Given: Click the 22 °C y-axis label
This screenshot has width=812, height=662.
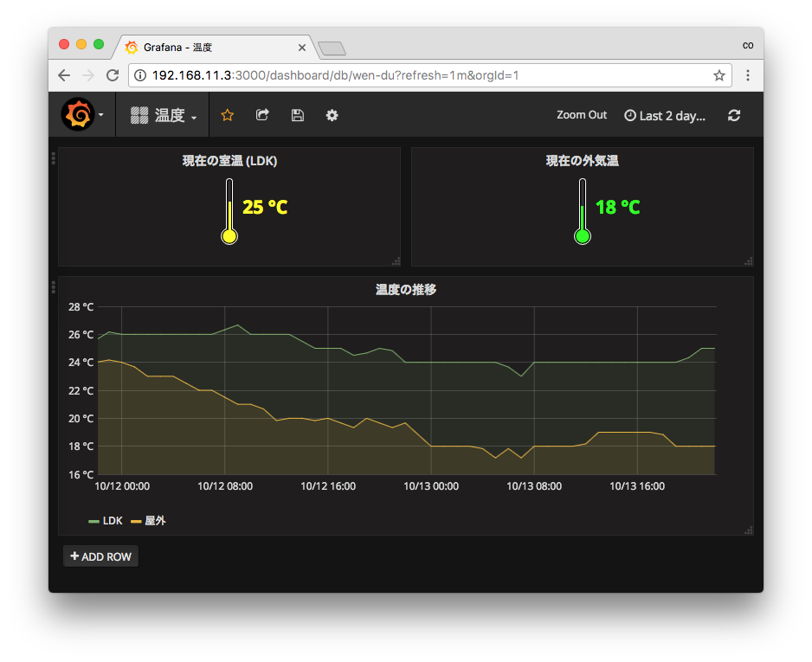Looking at the screenshot, I should click(81, 391).
